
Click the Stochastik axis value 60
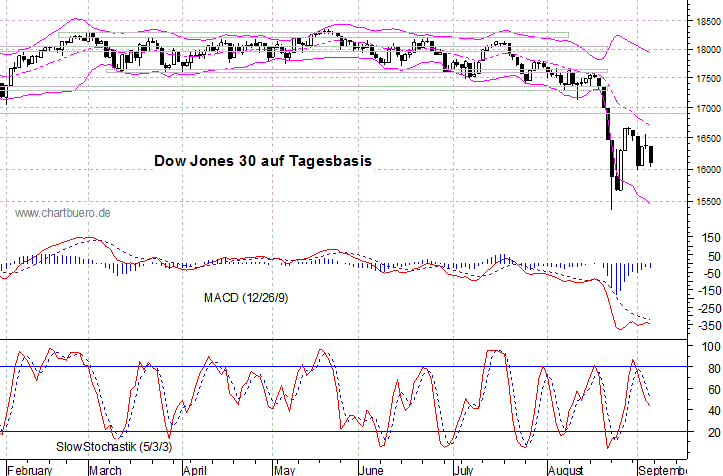pyautogui.click(x=714, y=390)
